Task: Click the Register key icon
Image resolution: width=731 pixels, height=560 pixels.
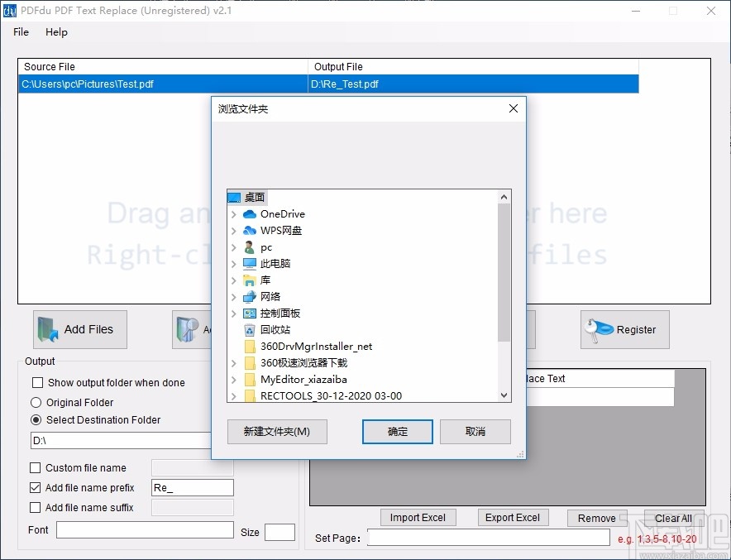Action: [x=600, y=328]
